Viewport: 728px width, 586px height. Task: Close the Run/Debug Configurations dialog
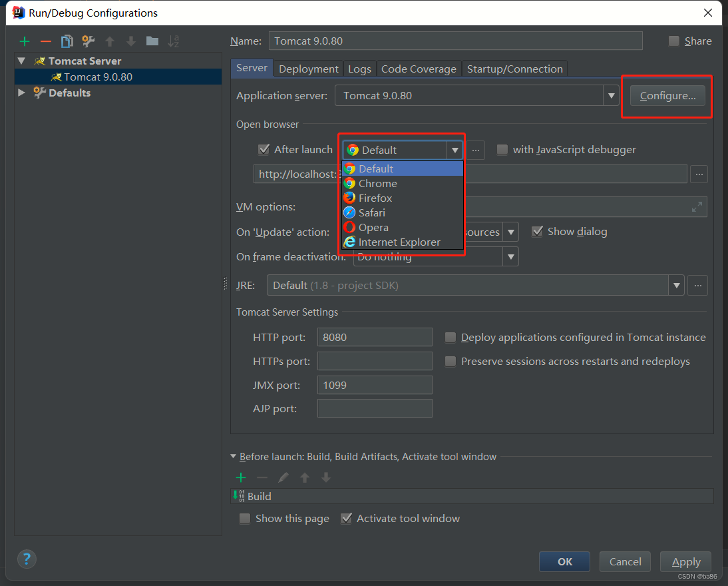point(707,13)
